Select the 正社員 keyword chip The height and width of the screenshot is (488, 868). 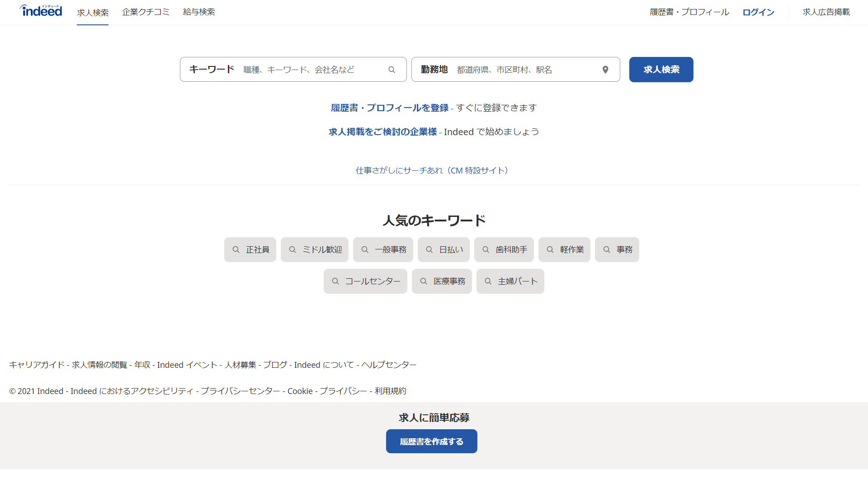(x=250, y=249)
